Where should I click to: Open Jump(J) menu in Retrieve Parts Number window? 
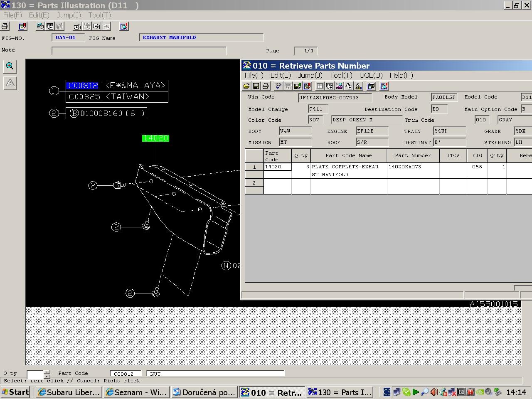(310, 75)
